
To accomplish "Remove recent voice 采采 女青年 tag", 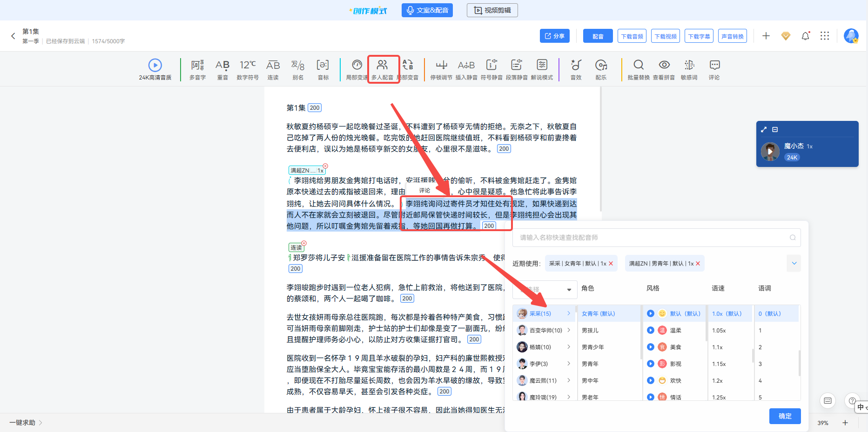I will (x=611, y=264).
